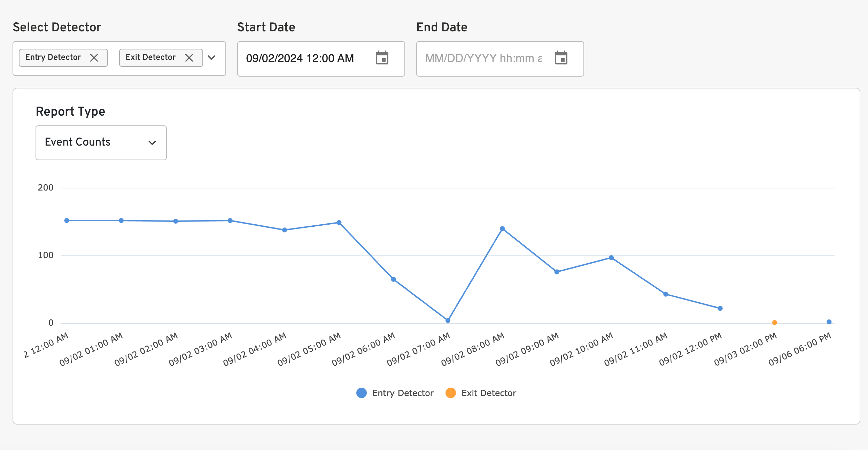Screen dimensions: 868x450
Task: Expand the Select Detector dropdown arrow
Action: [211, 58]
